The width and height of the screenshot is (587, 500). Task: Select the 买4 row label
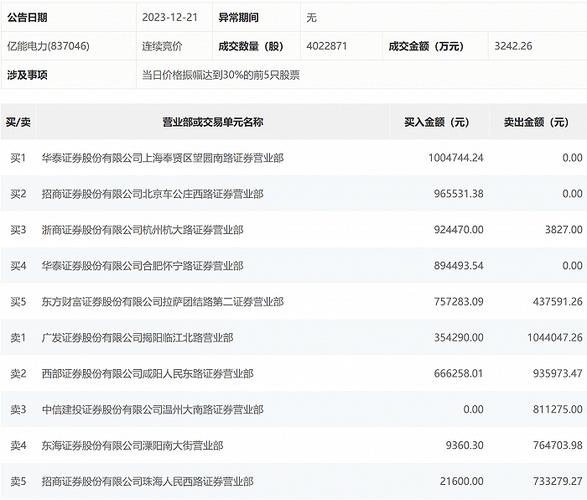coord(18,266)
